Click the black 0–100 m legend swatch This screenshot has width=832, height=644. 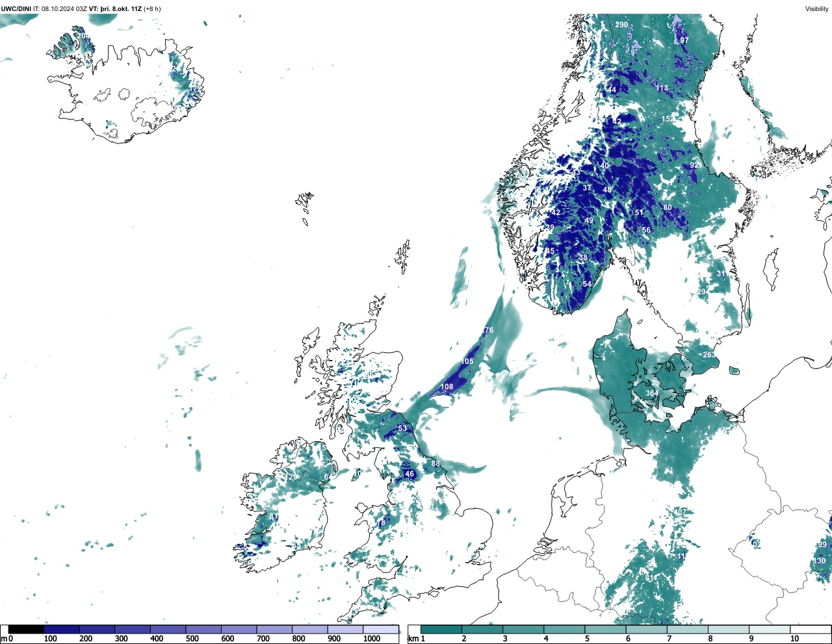[27, 629]
